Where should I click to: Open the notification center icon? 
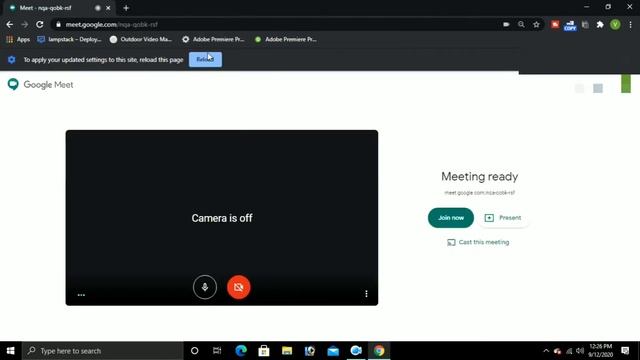pyautogui.click(x=625, y=351)
